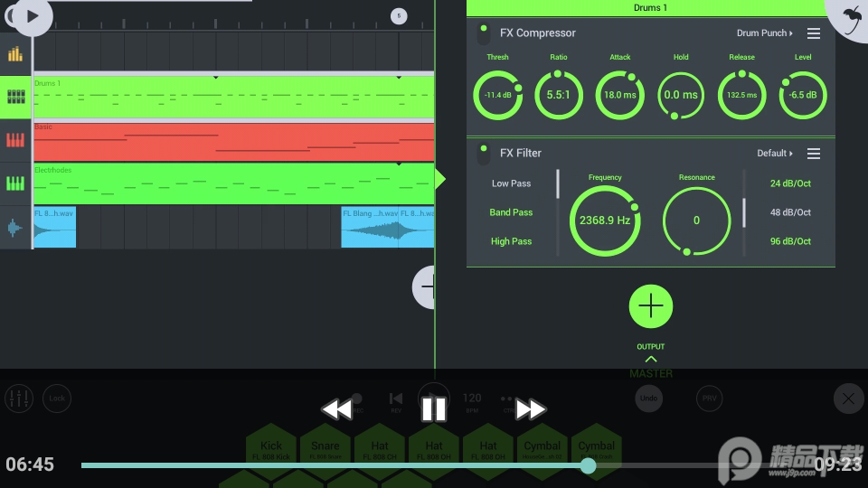Open the mixer levels icon in track sidebar
The width and height of the screenshot is (868, 488).
coord(15,53)
